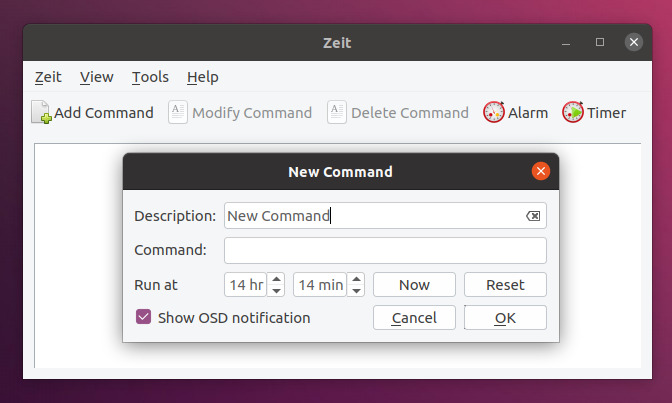
Task: Click the Modify Command toolbar icon
Action: pos(178,113)
